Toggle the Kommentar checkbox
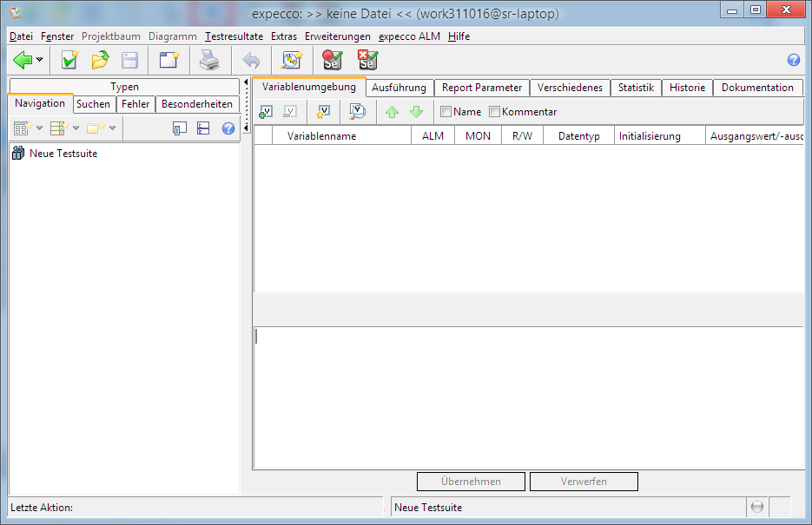 495,112
